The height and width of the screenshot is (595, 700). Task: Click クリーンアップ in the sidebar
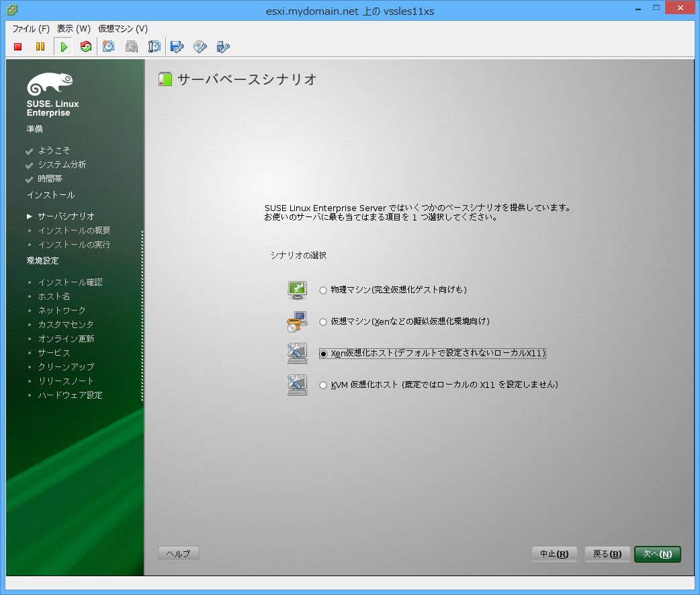click(x=66, y=367)
